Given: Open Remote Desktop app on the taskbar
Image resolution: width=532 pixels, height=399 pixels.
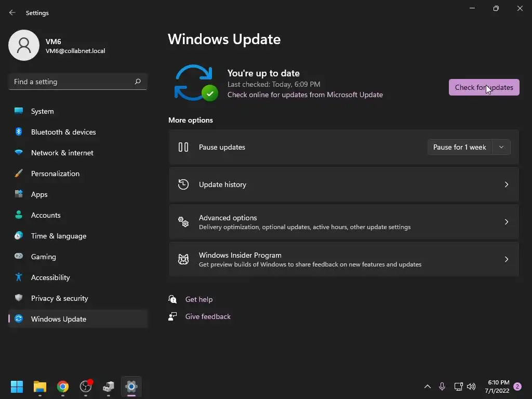Looking at the screenshot, I should (109, 387).
